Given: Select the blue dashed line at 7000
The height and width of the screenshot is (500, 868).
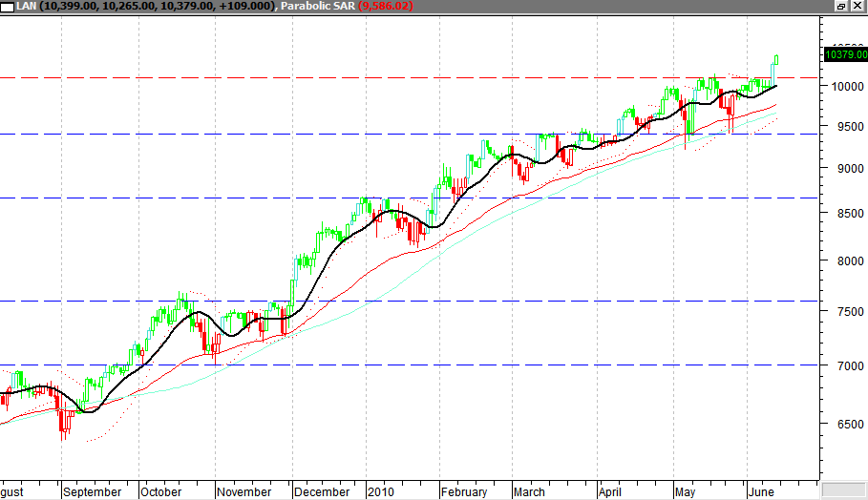Looking at the screenshot, I should tap(411, 365).
